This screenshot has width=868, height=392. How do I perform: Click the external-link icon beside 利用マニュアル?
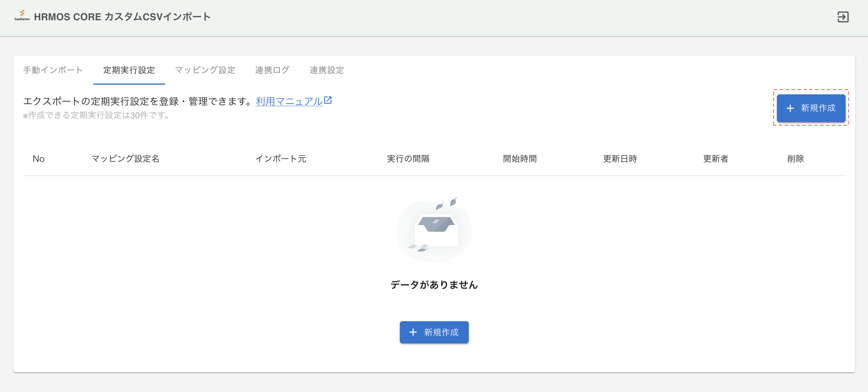[328, 100]
